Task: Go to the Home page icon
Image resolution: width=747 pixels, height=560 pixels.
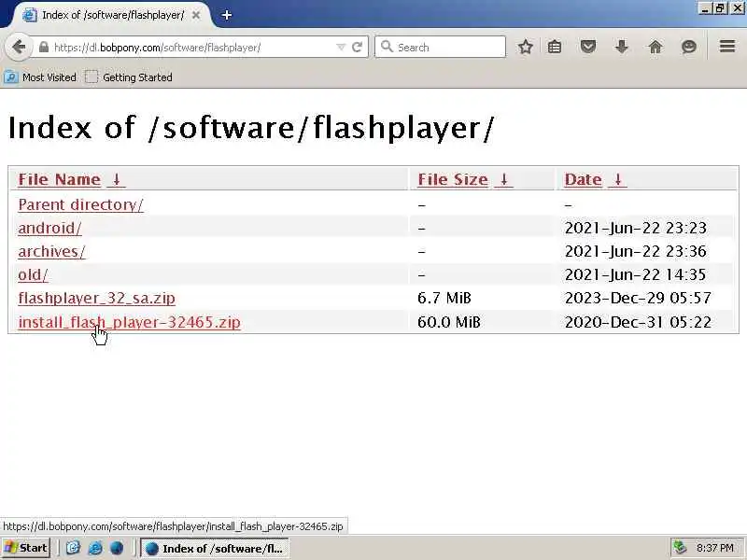Action: [655, 47]
